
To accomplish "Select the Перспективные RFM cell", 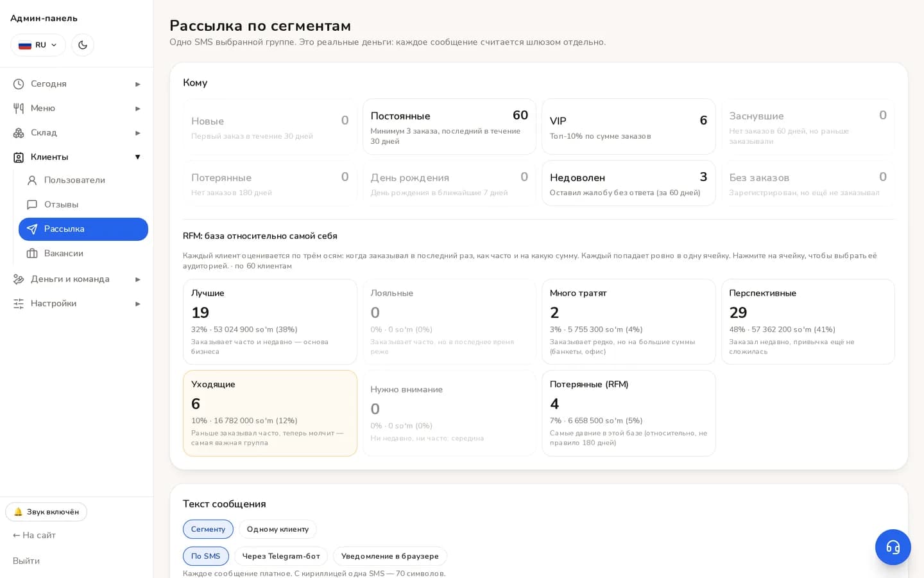I will click(x=809, y=322).
